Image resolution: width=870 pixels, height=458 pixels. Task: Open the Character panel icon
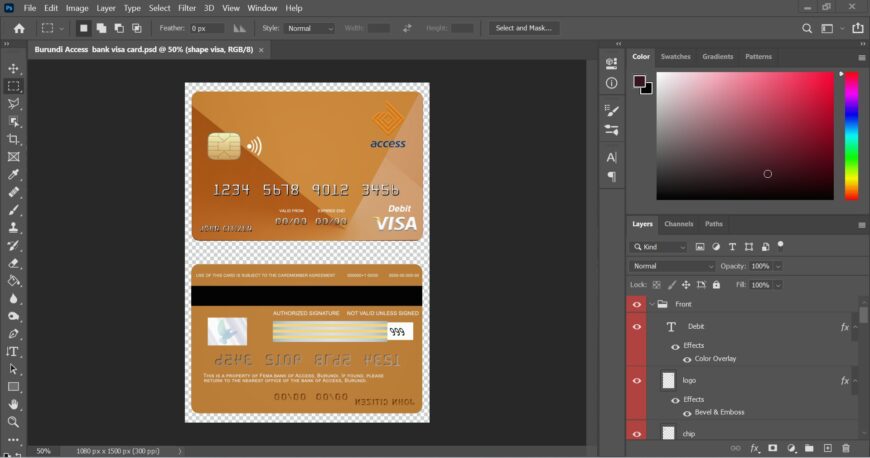pyautogui.click(x=611, y=158)
